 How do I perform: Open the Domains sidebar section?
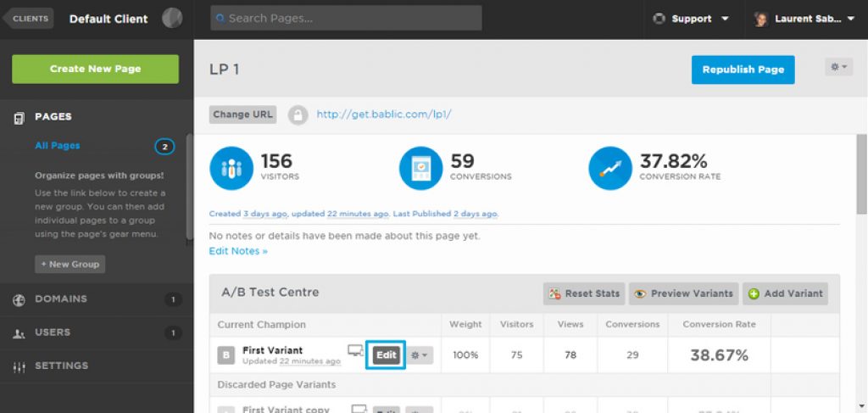[61, 299]
